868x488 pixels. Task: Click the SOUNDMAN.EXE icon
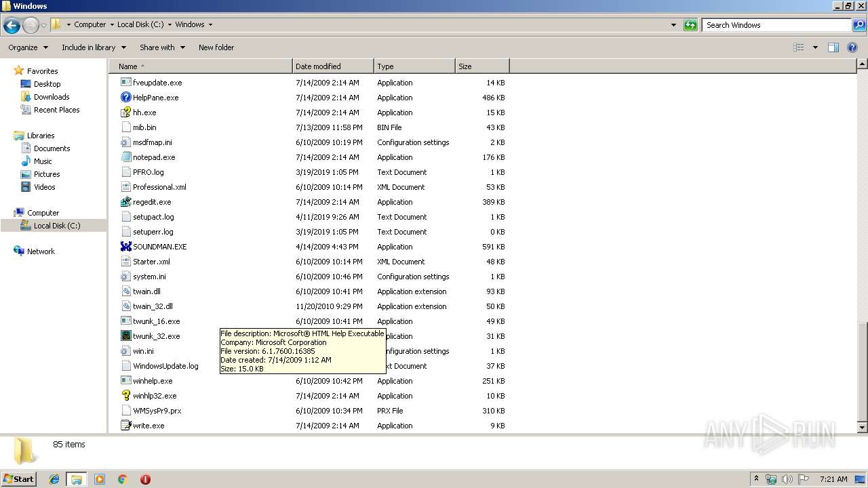point(125,247)
